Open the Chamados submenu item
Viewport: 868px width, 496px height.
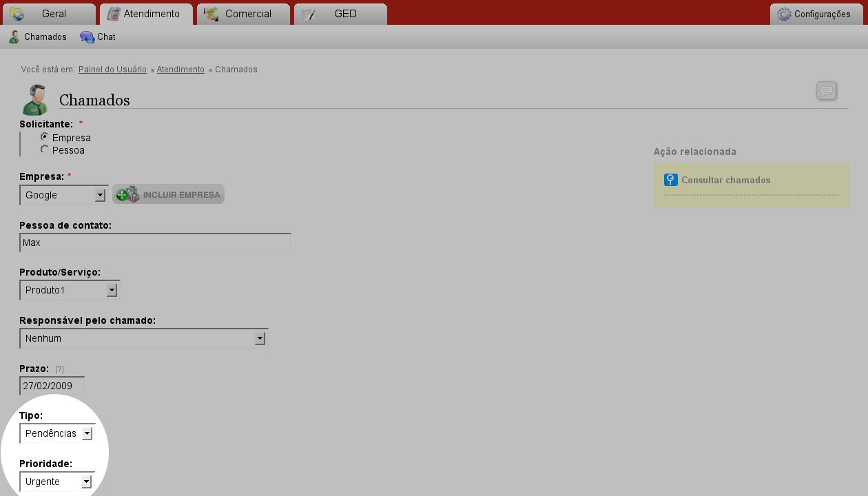37,37
